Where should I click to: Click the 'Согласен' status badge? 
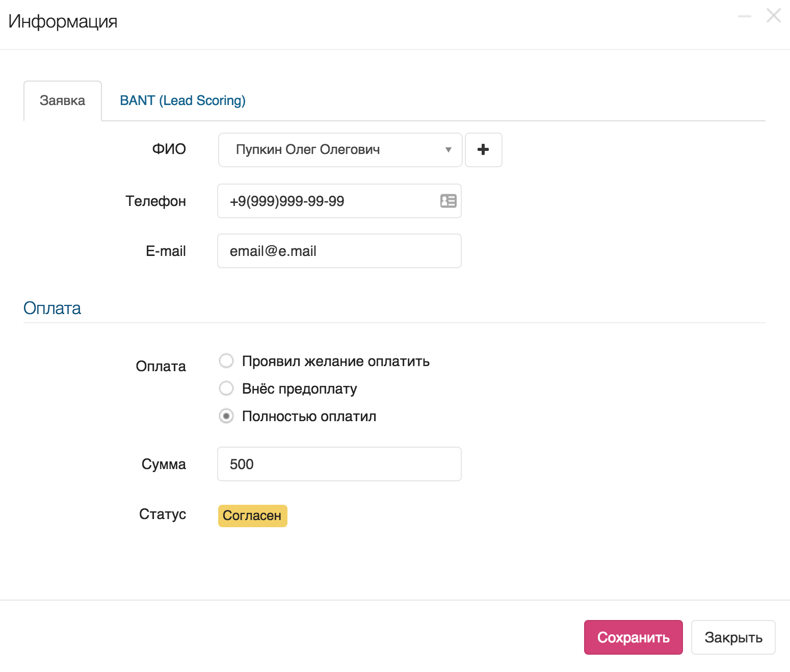pyautogui.click(x=252, y=516)
